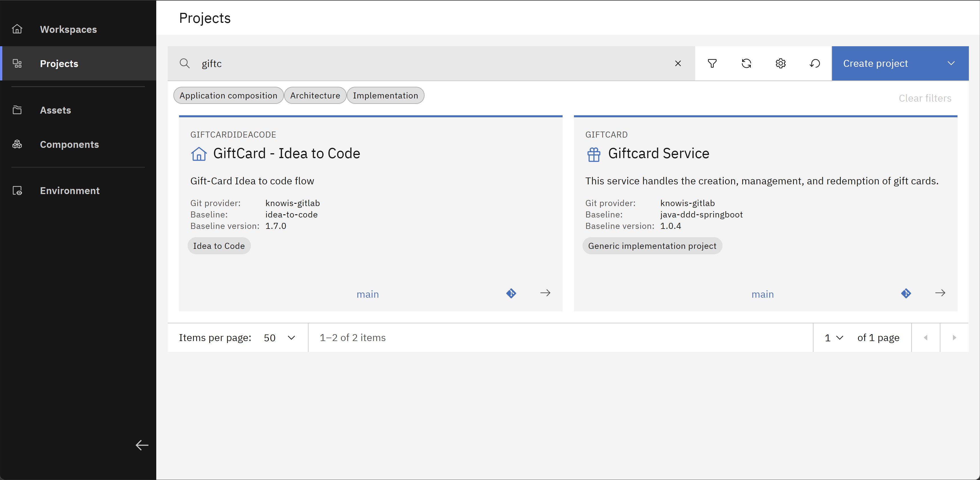The width and height of the screenshot is (980, 480).
Task: Open the filter funnel options
Action: (712, 64)
